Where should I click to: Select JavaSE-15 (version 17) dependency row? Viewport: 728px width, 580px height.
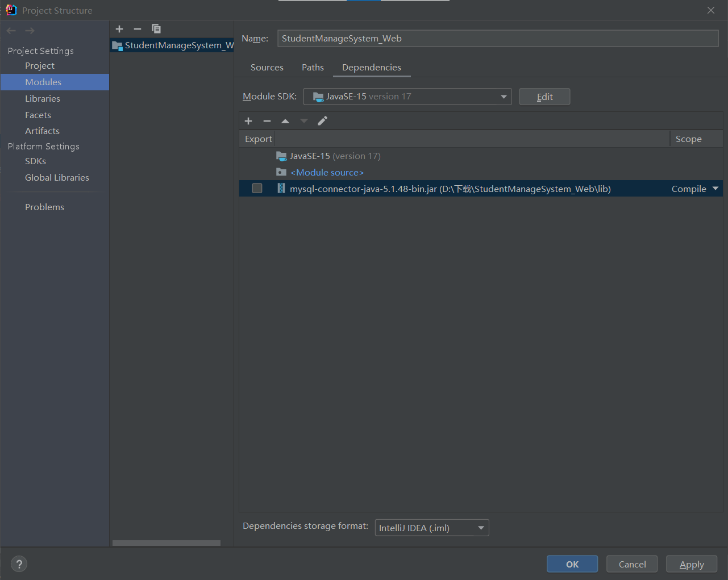481,156
